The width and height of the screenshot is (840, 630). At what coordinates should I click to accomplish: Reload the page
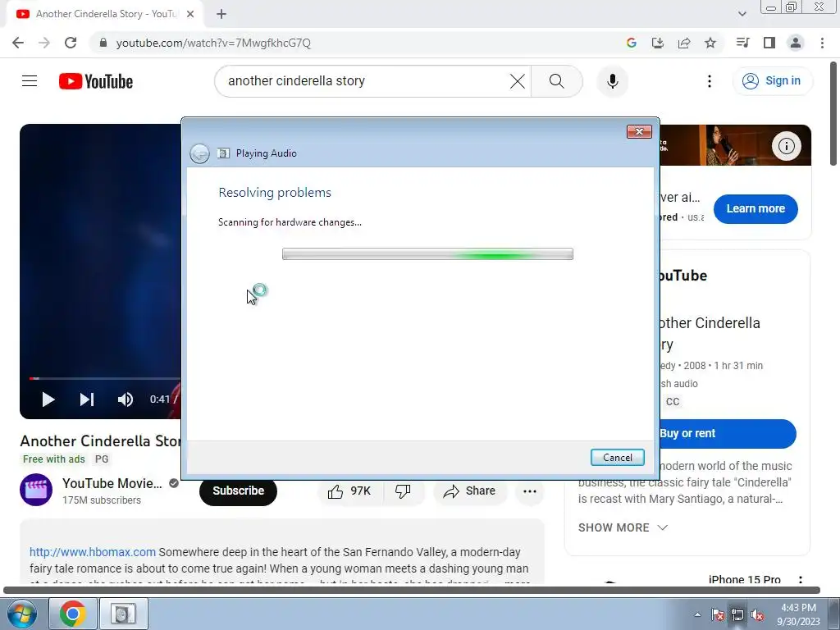point(71,43)
